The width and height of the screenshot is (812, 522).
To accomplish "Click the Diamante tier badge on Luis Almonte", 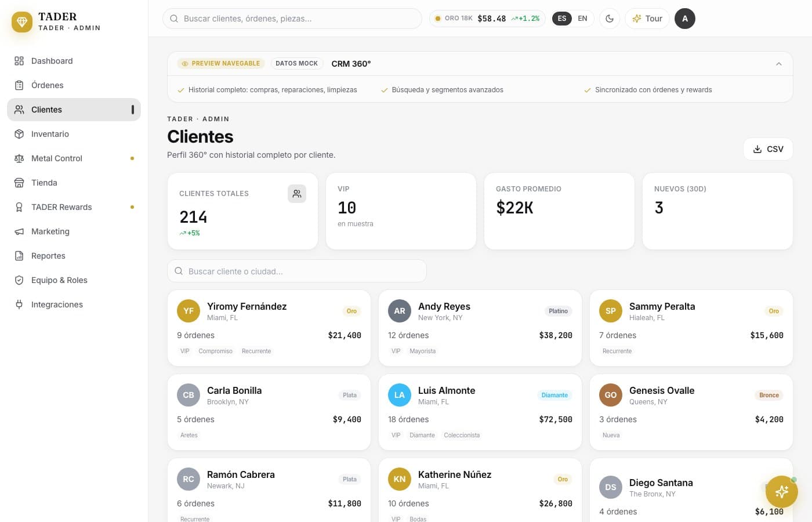I will (554, 395).
